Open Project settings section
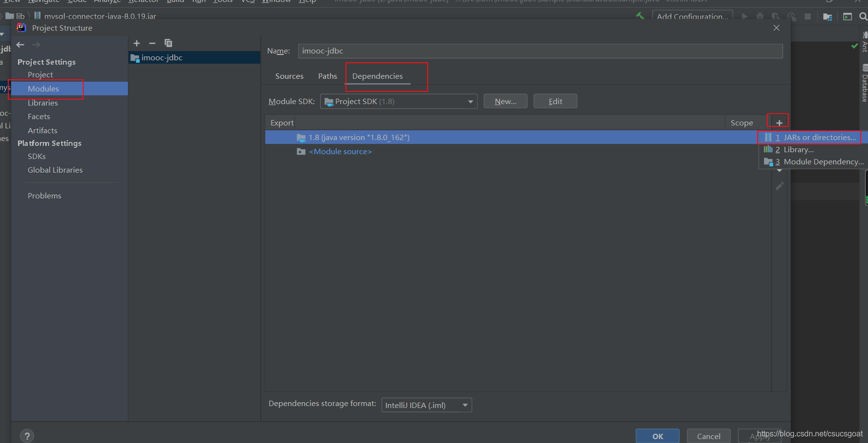This screenshot has width=868, height=443. [x=40, y=75]
